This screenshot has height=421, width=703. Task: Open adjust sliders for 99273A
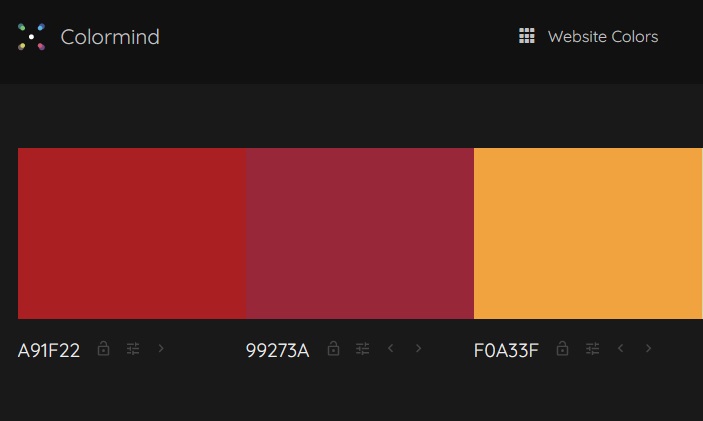[x=362, y=348]
